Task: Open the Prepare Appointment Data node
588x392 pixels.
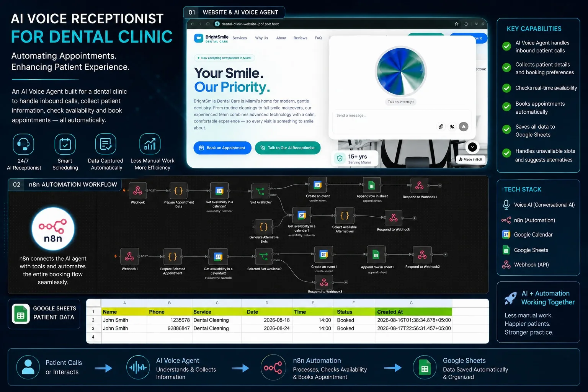Action: [178, 190]
